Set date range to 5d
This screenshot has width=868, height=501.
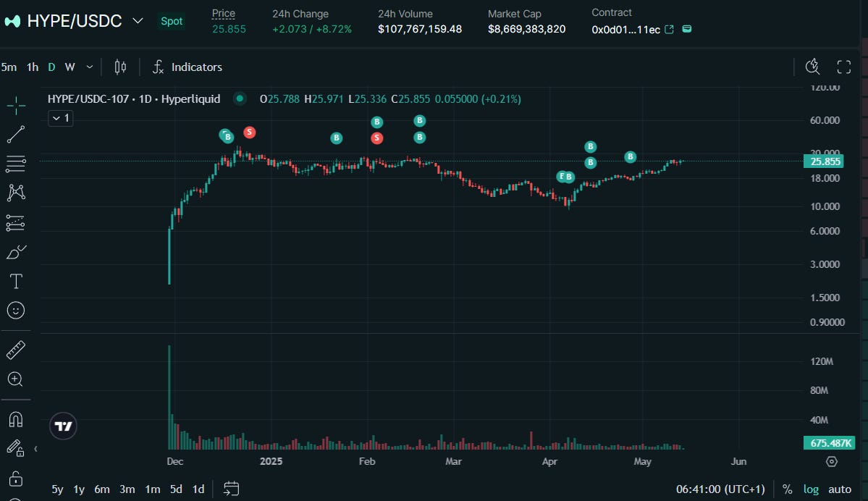(x=176, y=489)
